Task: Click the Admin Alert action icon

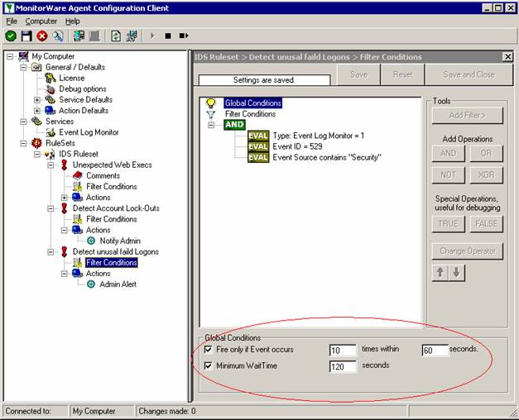Action: click(x=91, y=284)
